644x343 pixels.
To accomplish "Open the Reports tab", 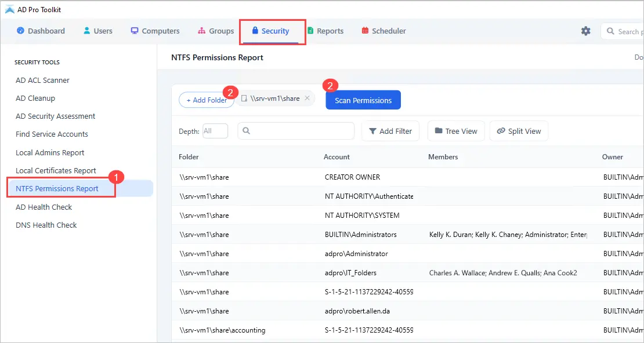I will click(325, 31).
